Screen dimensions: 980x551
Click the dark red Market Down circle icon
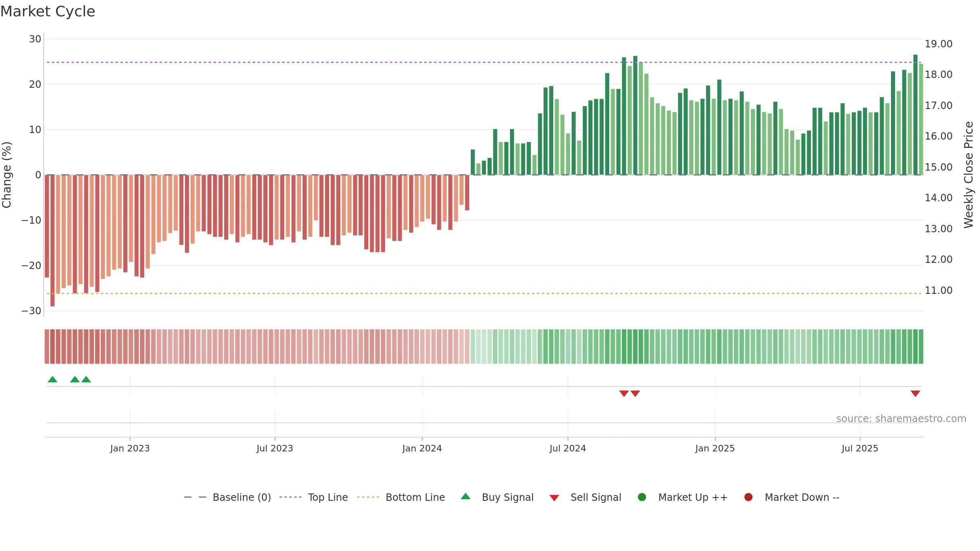(x=748, y=497)
